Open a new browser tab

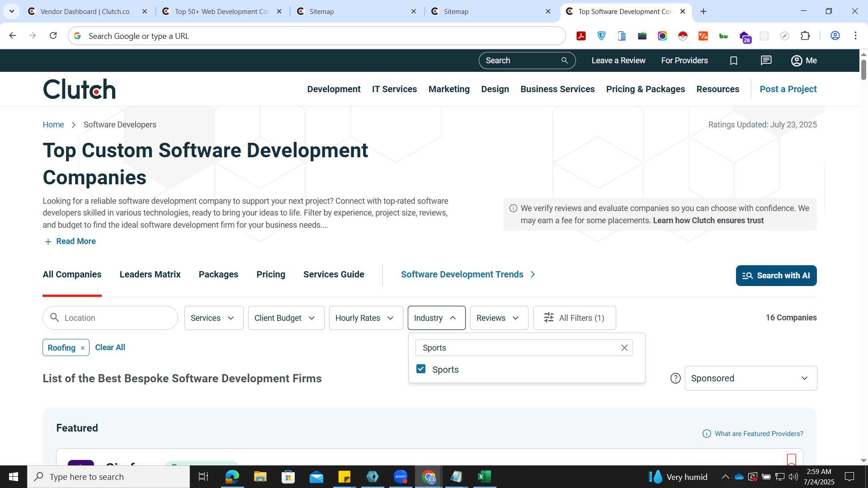point(703,11)
